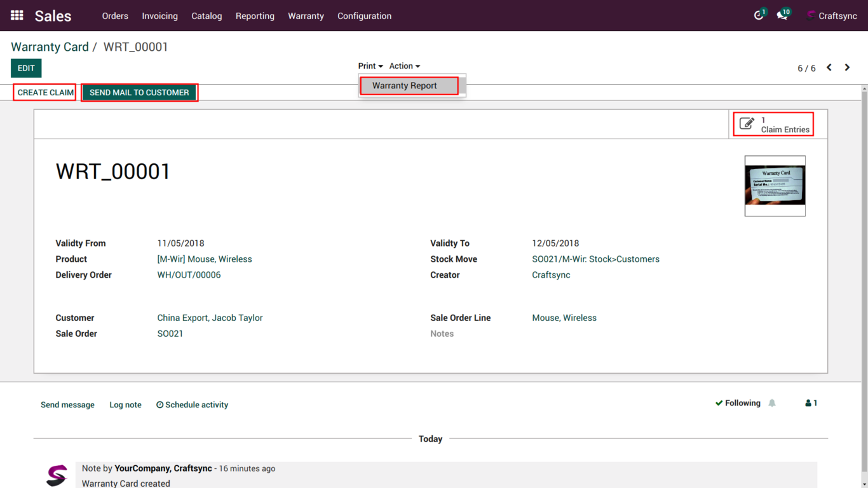Image resolution: width=868 pixels, height=488 pixels.
Task: Open the followers count person icon
Action: [x=811, y=403]
